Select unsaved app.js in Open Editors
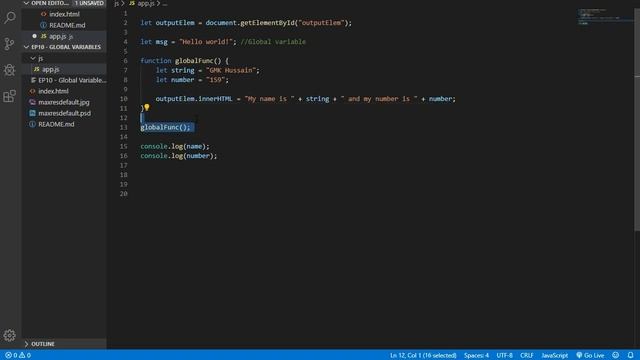Image resolution: width=640 pixels, height=360 pixels. pos(64,36)
